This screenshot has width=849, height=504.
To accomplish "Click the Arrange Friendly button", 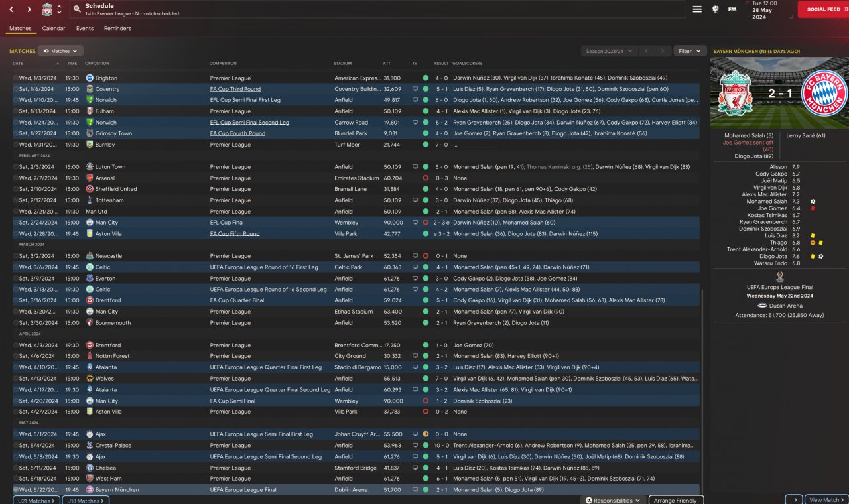I will pos(676,501).
